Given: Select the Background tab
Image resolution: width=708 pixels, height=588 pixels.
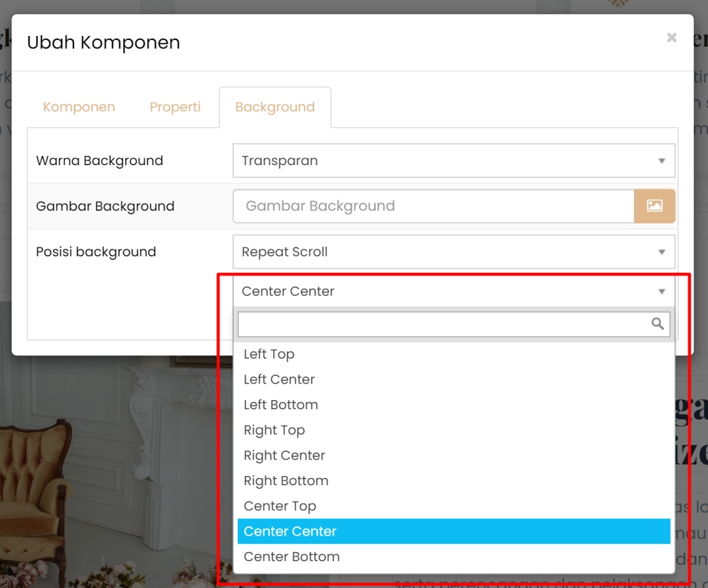Looking at the screenshot, I should click(274, 107).
